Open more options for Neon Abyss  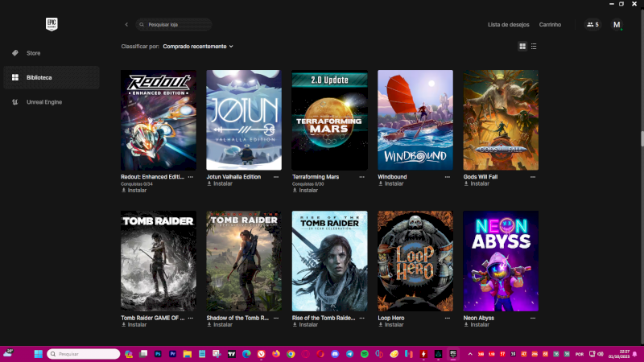tap(532, 318)
